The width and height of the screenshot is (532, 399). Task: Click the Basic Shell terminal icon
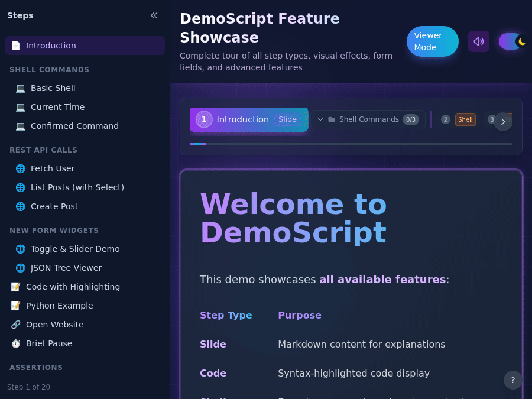[20, 88]
